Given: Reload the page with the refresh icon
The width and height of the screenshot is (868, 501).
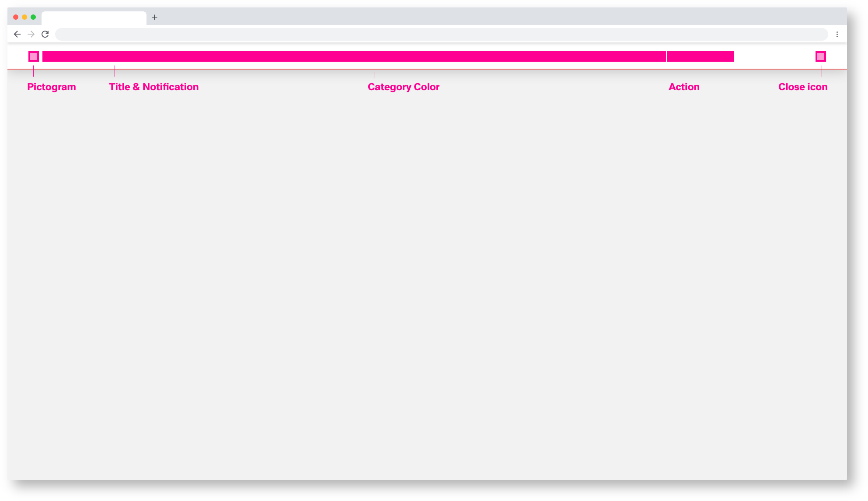Looking at the screenshot, I should click(x=45, y=34).
